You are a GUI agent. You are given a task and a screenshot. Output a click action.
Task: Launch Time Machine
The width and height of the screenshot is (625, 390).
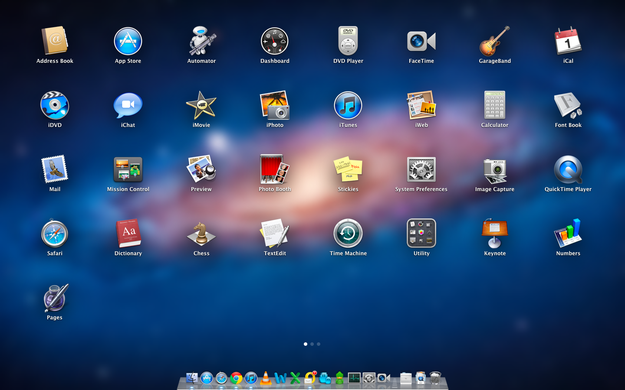[x=348, y=233]
